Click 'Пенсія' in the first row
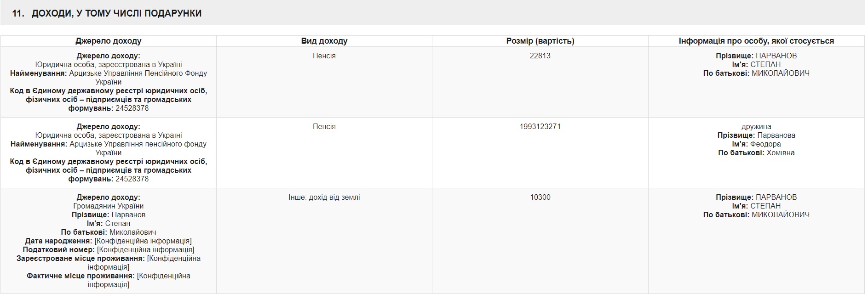 pyautogui.click(x=324, y=56)
